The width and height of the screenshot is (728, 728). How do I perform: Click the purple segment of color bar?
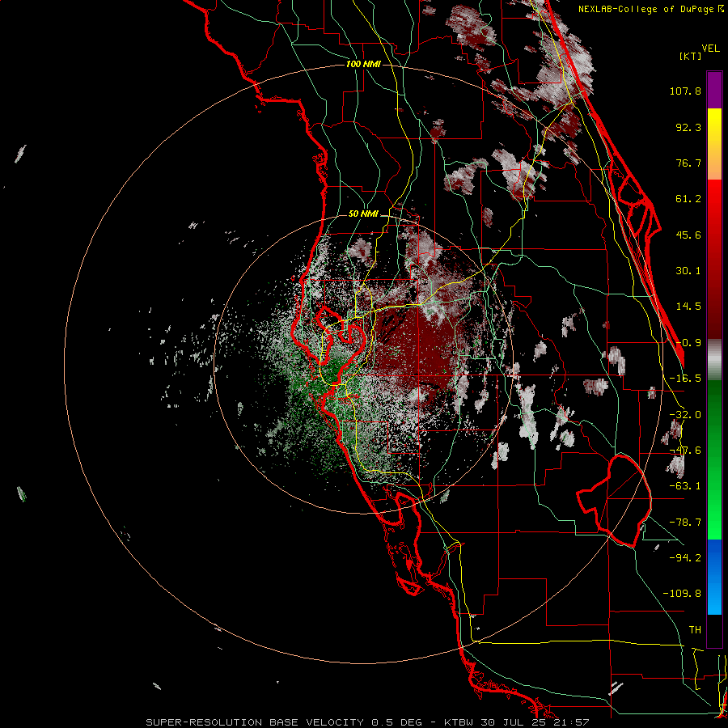pyautogui.click(x=714, y=90)
